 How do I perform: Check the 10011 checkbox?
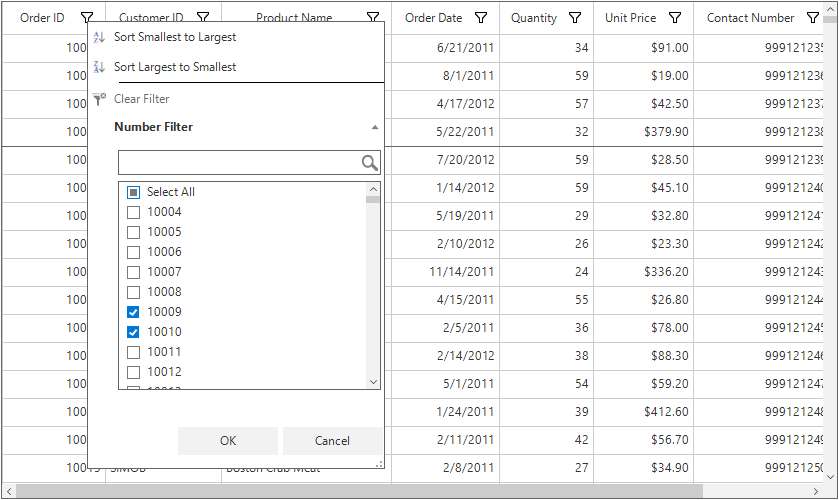[133, 352]
